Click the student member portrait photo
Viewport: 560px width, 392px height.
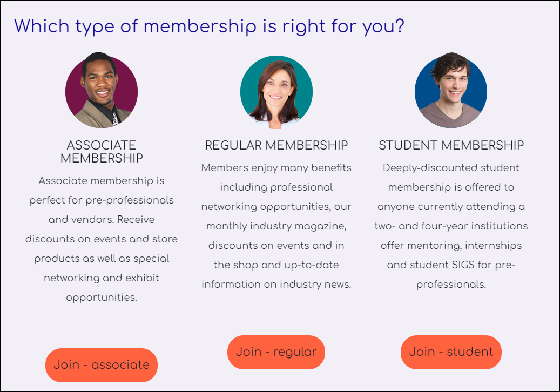pyautogui.click(x=451, y=90)
